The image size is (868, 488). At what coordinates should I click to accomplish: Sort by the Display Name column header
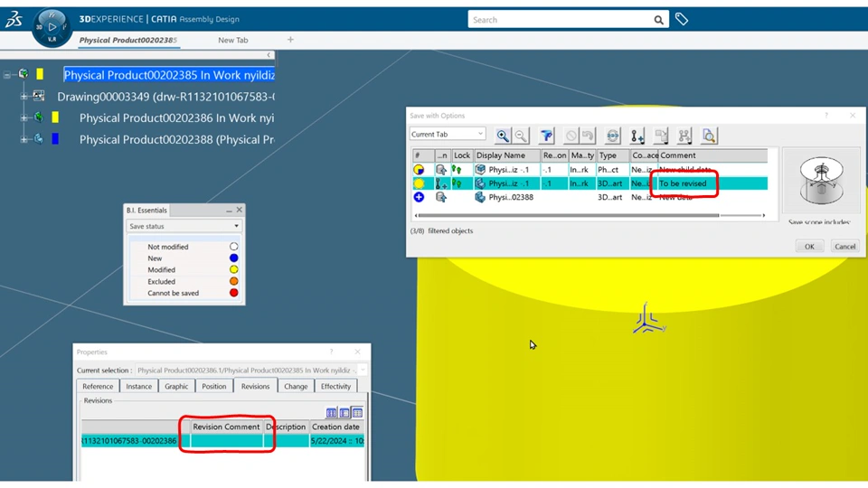[506, 155]
